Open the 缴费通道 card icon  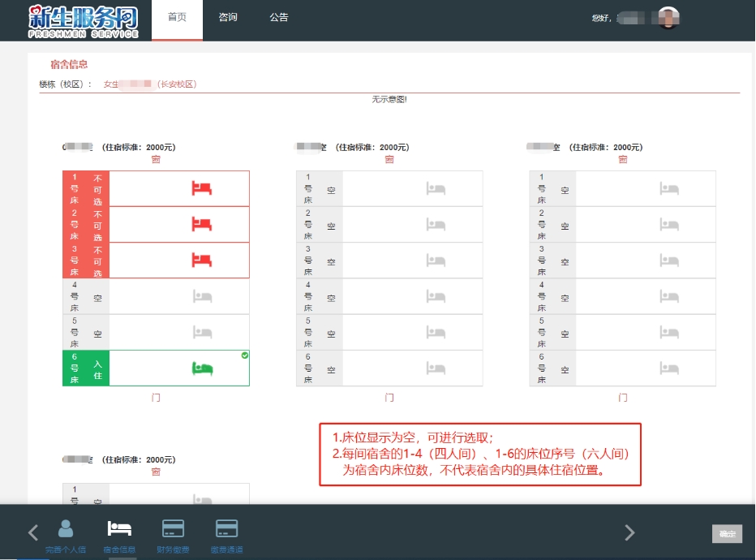[x=226, y=529]
